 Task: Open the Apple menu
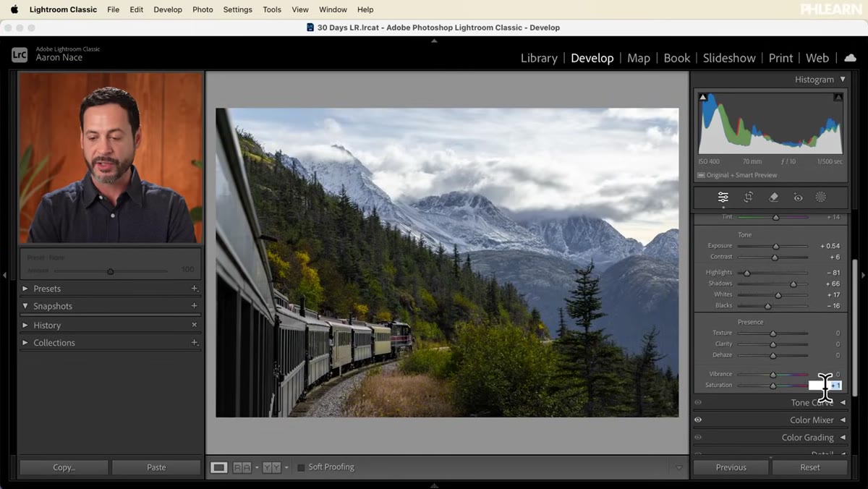click(14, 9)
